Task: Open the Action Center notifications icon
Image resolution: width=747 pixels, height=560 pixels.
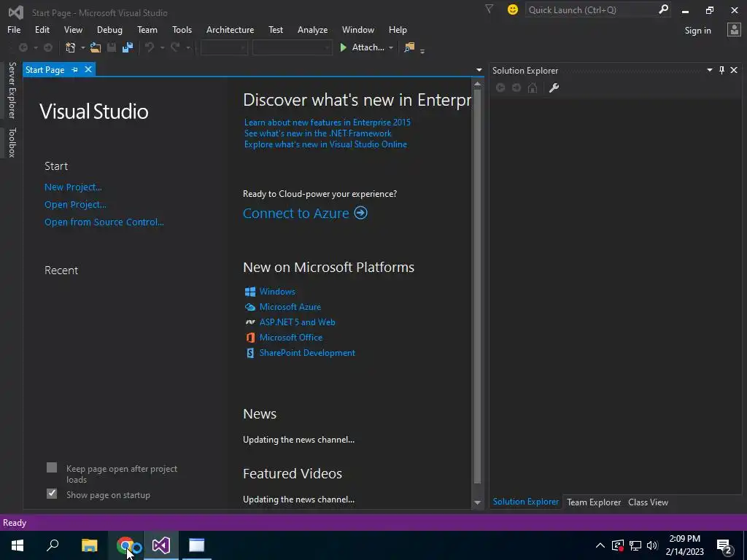Action: (724, 546)
